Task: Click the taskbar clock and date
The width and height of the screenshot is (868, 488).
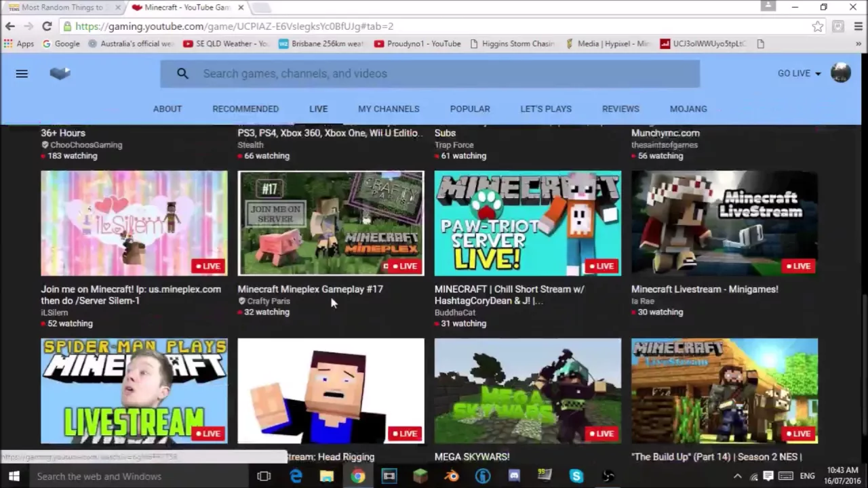Action: pos(842,476)
